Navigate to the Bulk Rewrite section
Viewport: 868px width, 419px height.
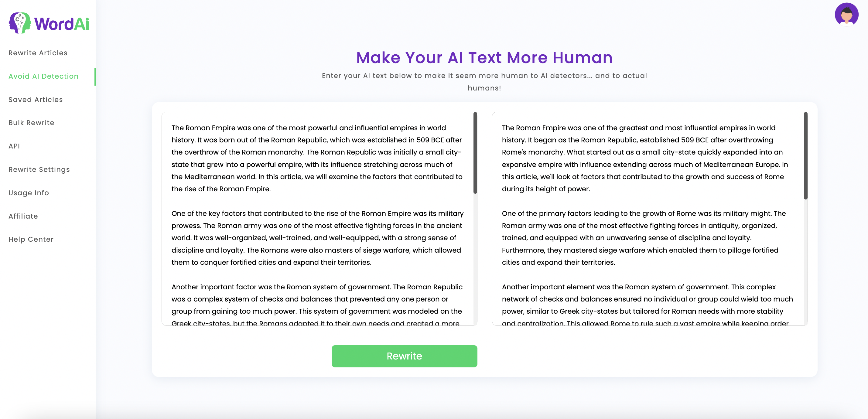[x=31, y=122]
